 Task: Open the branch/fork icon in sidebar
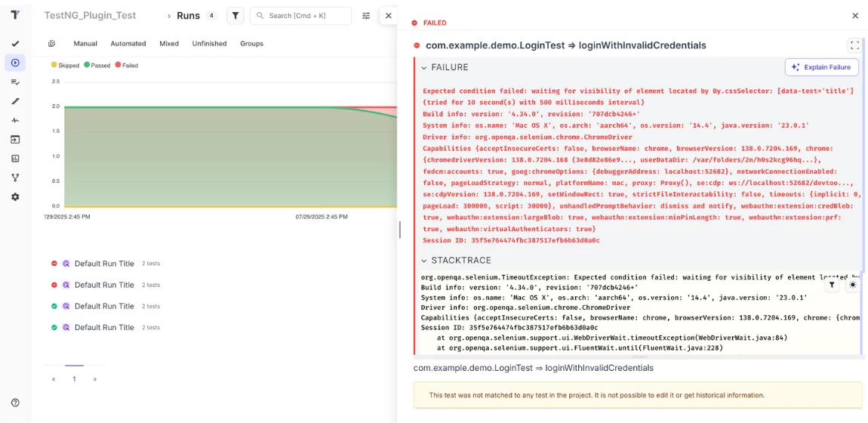point(15,178)
